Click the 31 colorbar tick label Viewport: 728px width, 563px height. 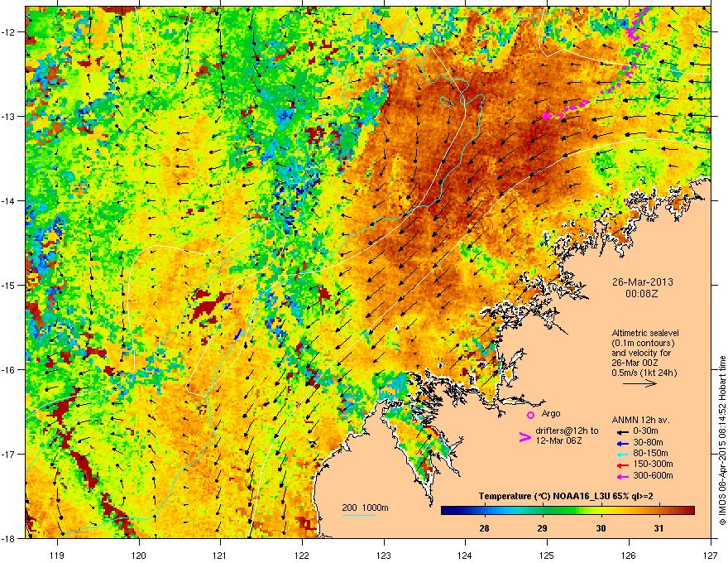pyautogui.click(x=659, y=528)
